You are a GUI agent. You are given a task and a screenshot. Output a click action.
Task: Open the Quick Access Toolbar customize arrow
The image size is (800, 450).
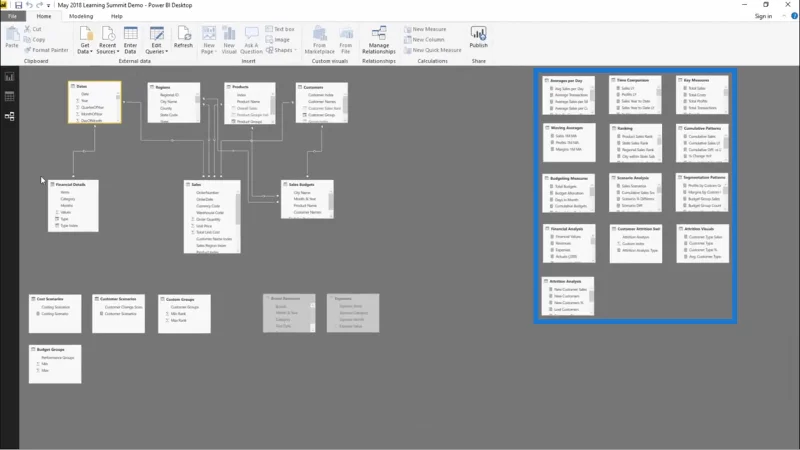coord(48,6)
